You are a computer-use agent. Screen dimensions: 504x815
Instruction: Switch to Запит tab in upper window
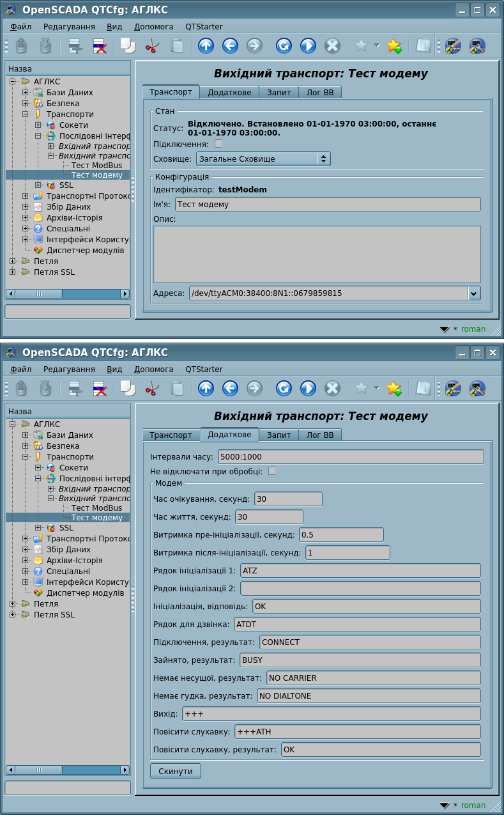279,92
